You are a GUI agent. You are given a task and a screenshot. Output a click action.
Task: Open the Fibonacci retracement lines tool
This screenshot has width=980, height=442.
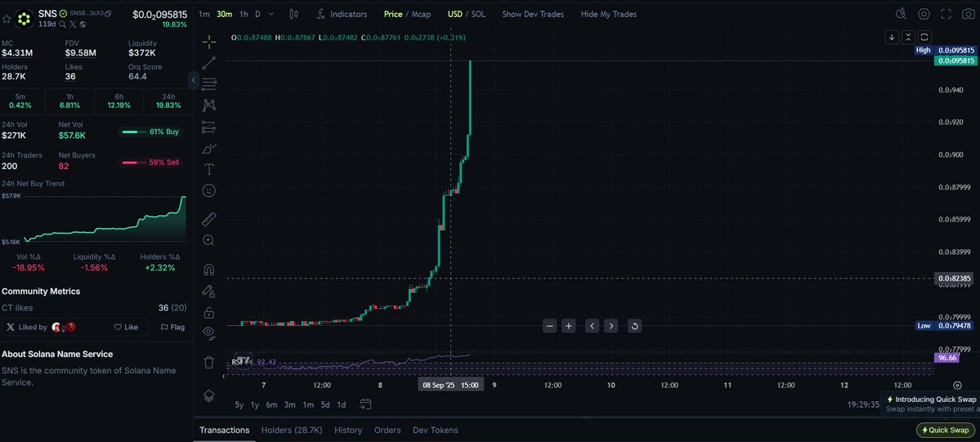[x=209, y=84]
